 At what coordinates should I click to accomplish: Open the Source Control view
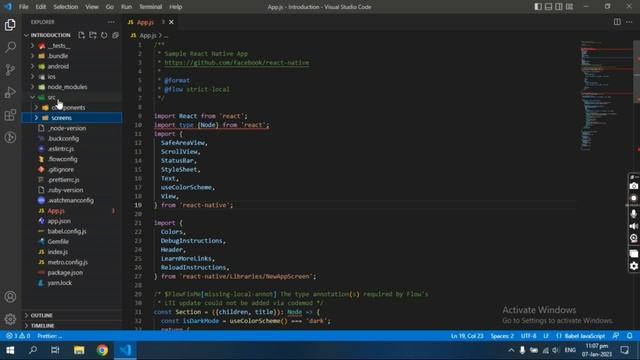10,69
